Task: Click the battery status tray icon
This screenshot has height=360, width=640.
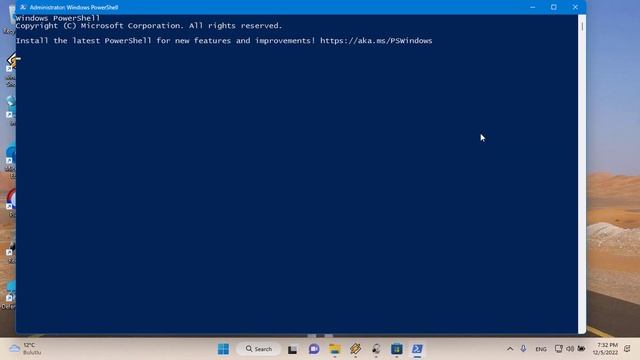Action: coord(582,349)
